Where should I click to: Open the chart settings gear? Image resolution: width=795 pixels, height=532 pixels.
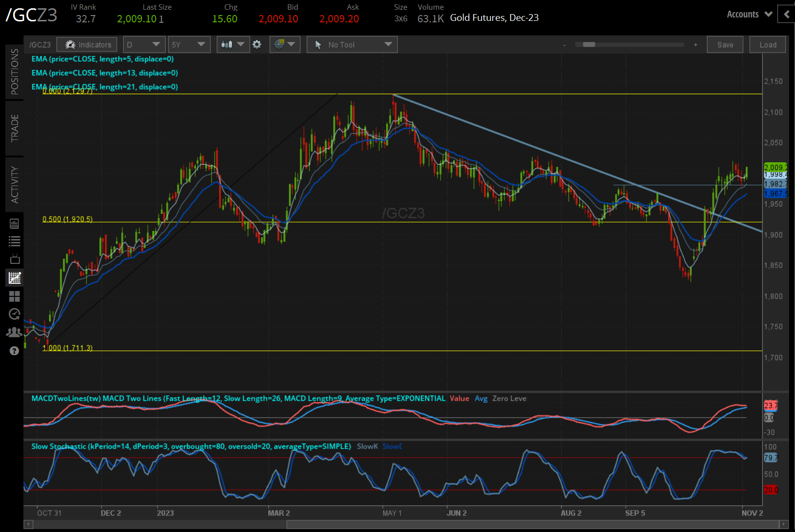click(257, 45)
